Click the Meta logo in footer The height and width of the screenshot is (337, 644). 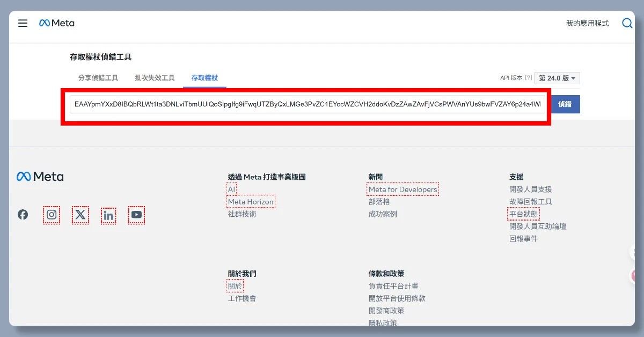tap(40, 177)
